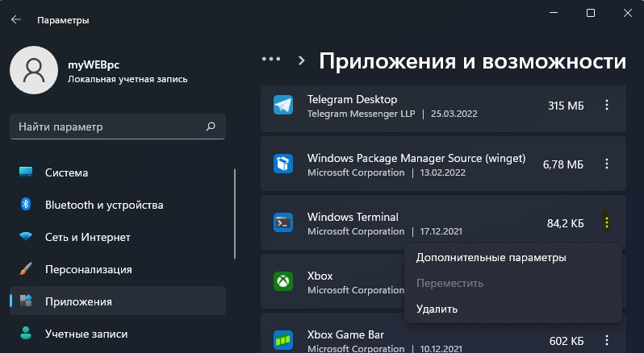
Task: Select the paintbrush Персонализация icon
Action: click(x=26, y=269)
